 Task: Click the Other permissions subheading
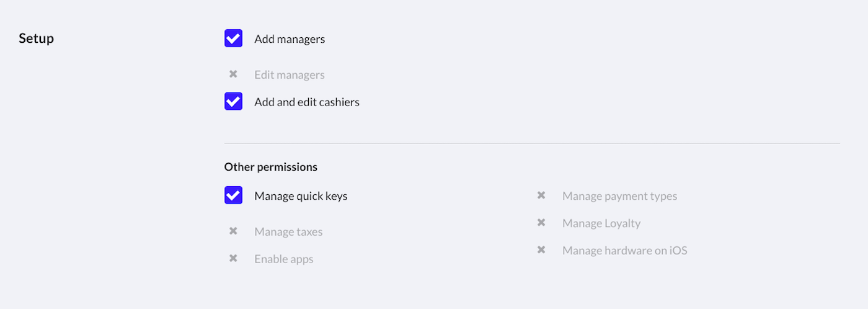[271, 167]
